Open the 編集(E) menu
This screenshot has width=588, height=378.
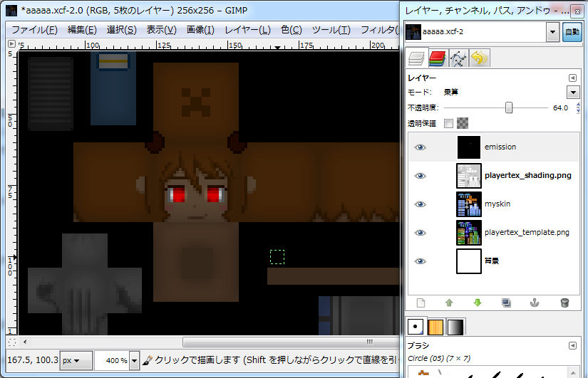[82, 30]
